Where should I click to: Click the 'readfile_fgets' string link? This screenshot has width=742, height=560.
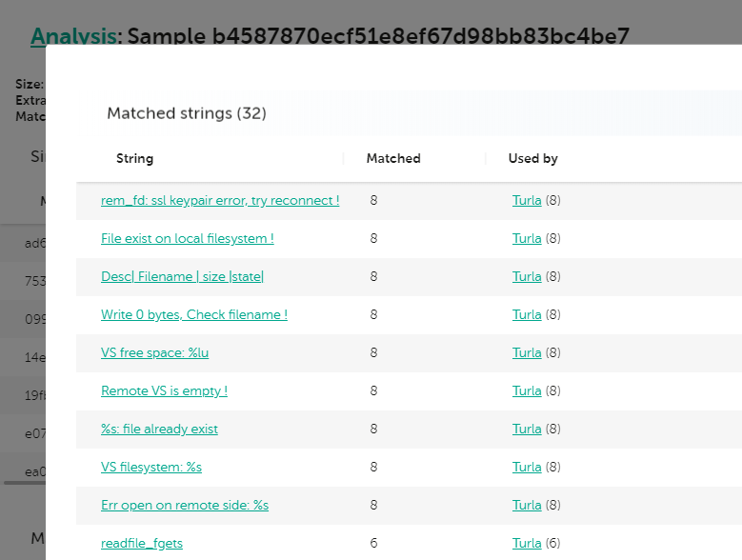point(142,544)
